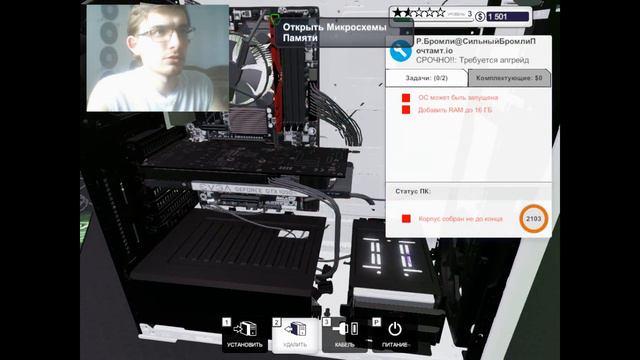Click task 'Добавить RAM до 16 ГБ'
640x360 pixels.
coord(455,110)
